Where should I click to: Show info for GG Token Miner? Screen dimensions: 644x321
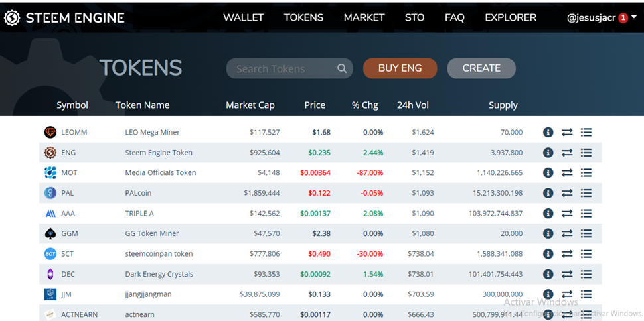tap(548, 233)
